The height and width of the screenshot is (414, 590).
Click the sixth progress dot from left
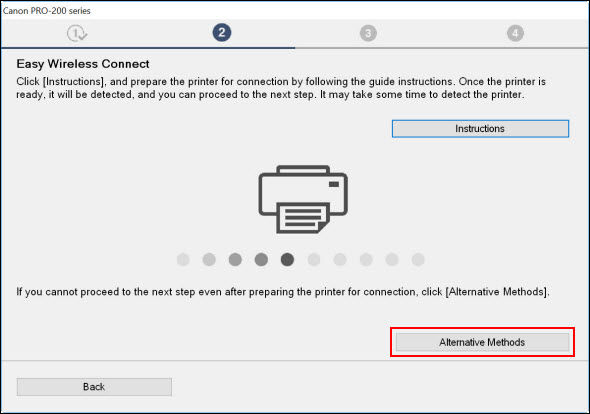coord(313,259)
